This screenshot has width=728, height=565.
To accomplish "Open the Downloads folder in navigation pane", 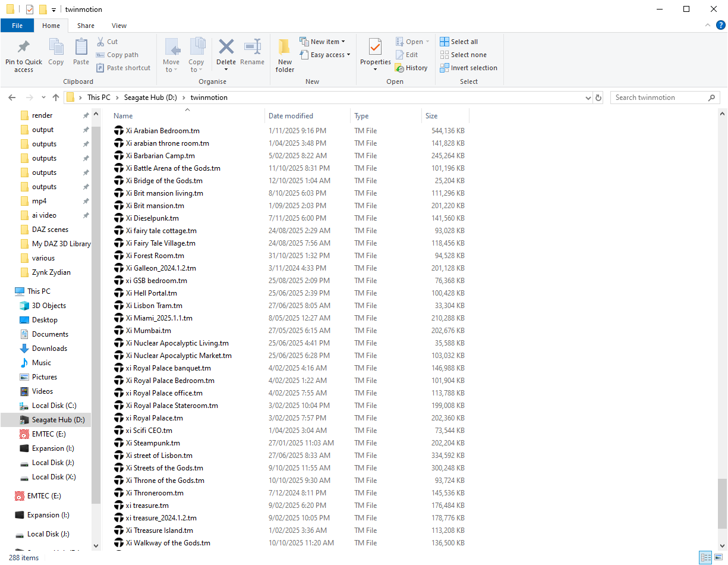I will [49, 349].
